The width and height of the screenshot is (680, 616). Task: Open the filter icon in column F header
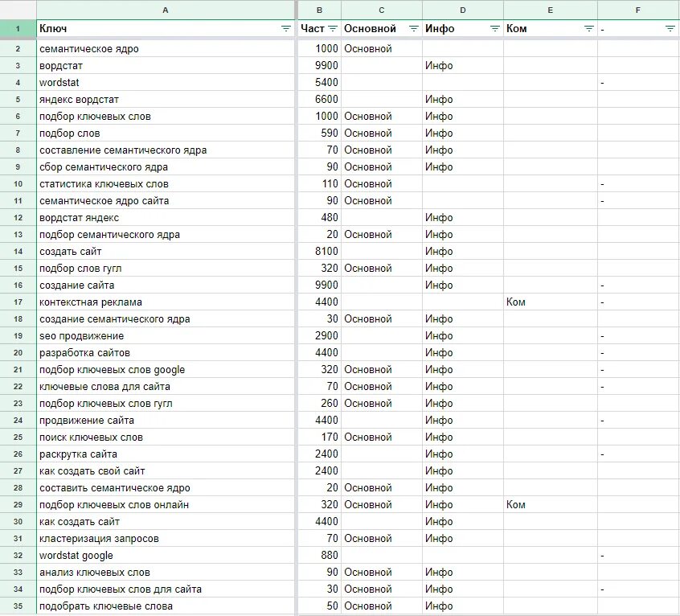(670, 29)
